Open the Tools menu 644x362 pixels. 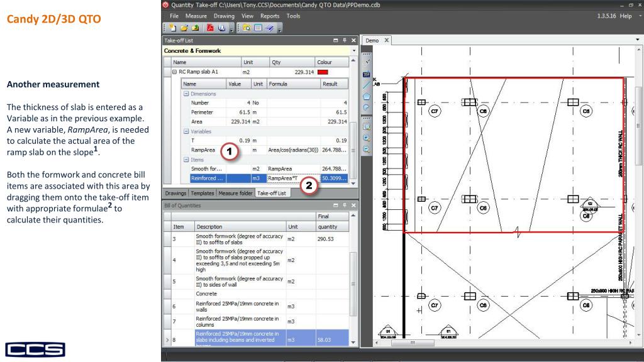pos(293,16)
